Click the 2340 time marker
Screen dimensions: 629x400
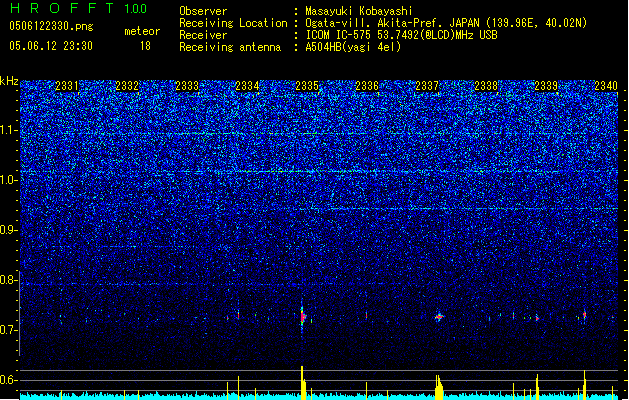pyautogui.click(x=606, y=86)
